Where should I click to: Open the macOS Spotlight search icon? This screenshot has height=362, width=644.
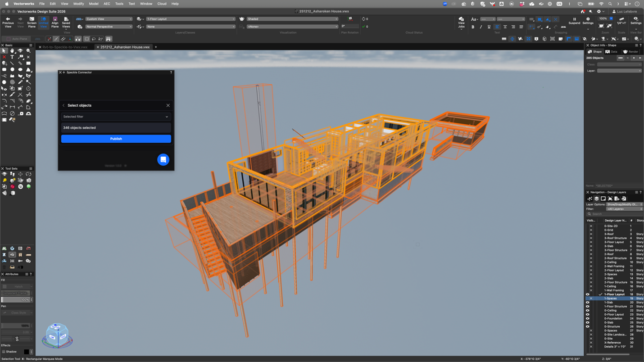click(x=610, y=4)
